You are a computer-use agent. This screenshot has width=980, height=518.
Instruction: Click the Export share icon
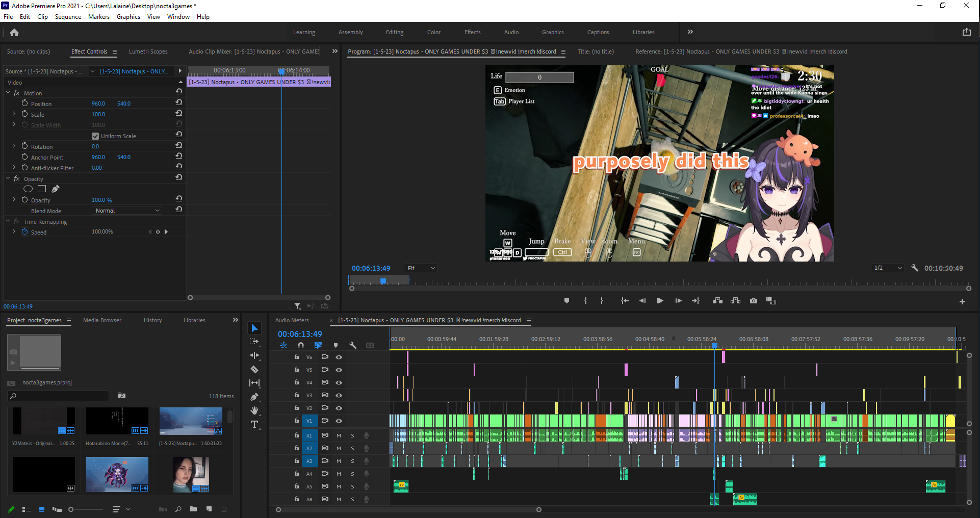click(966, 32)
